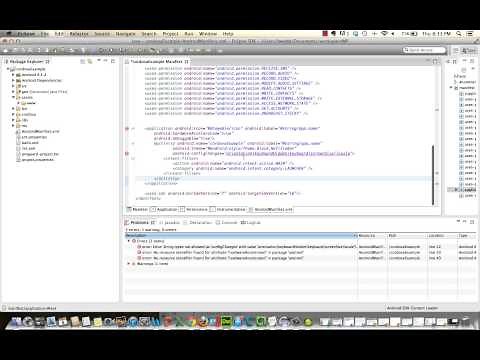The width and height of the screenshot is (480, 360).
Task: Click the Open Perspective toolbar button
Action: (x=455, y=50)
